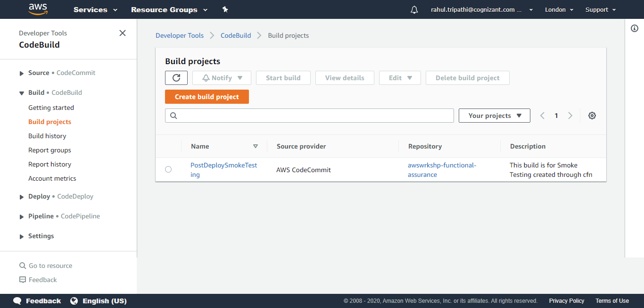The width and height of the screenshot is (644, 308).
Task: Click the Developer Tools breadcrumb link
Action: point(180,35)
